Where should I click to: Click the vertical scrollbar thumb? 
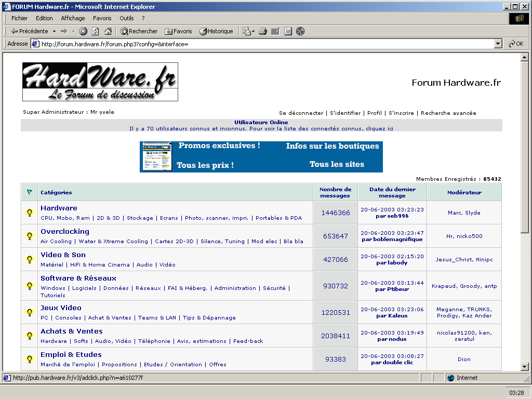(x=525, y=147)
